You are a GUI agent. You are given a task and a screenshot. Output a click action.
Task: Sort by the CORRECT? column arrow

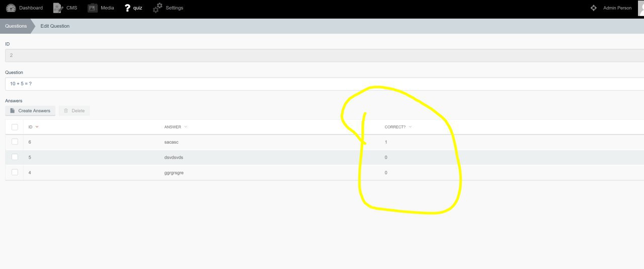(x=410, y=127)
